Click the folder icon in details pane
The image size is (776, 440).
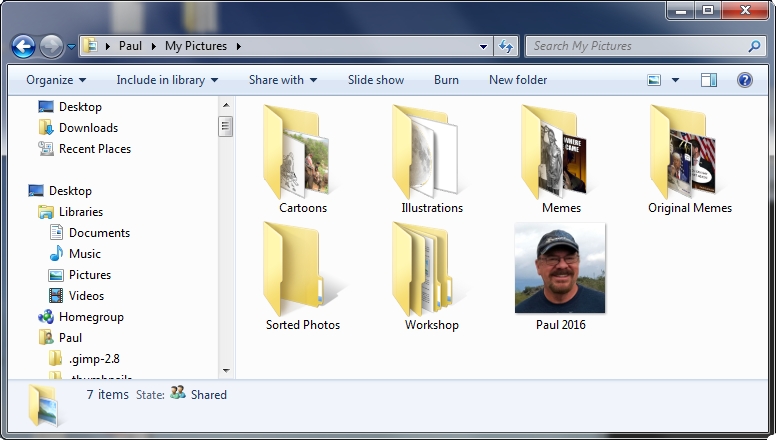tap(45, 405)
